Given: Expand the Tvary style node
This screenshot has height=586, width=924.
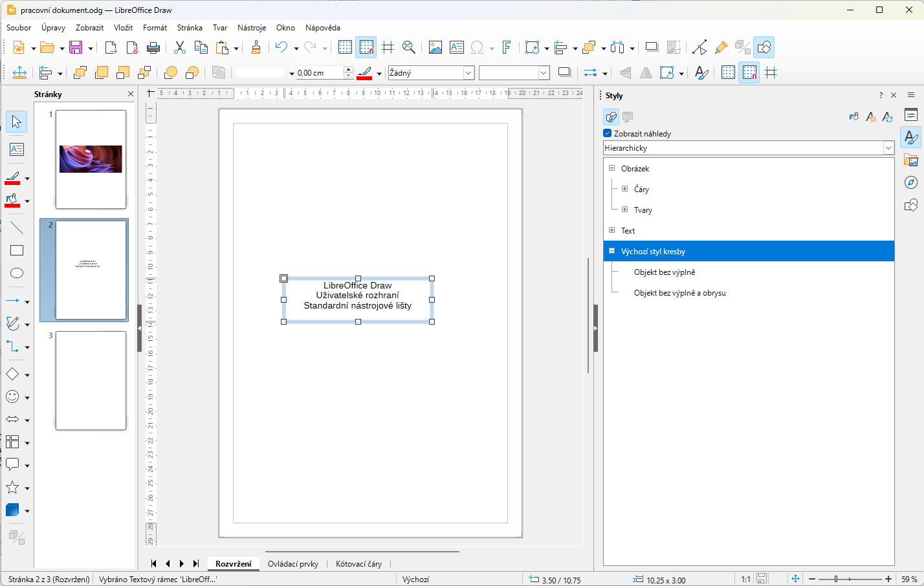Looking at the screenshot, I should click(624, 210).
